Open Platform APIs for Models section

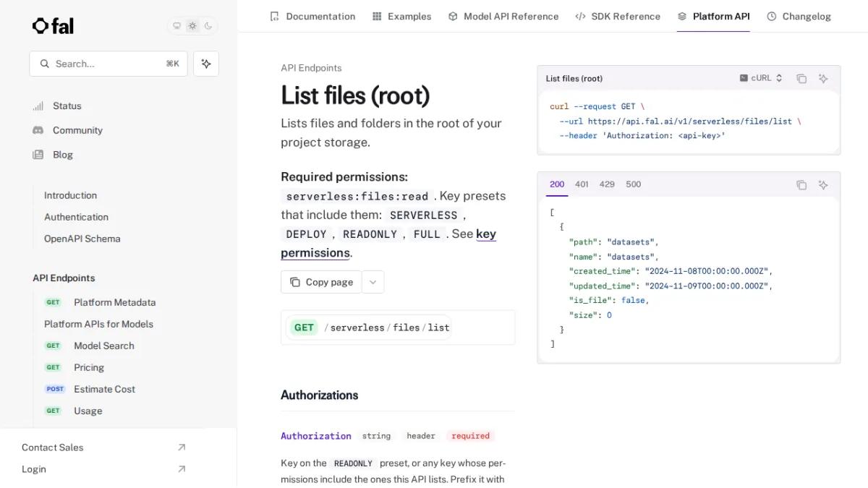click(98, 324)
